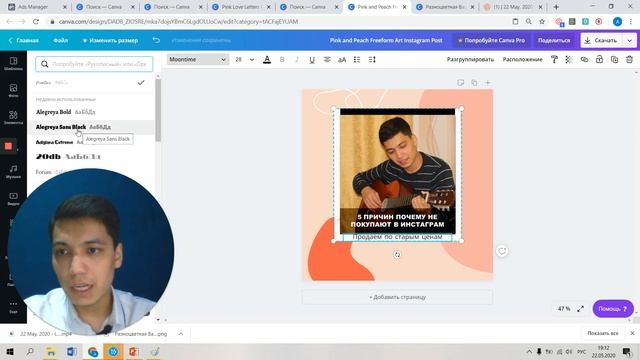Open line spacing settings
Screen dimensions: 640x360
point(372,60)
